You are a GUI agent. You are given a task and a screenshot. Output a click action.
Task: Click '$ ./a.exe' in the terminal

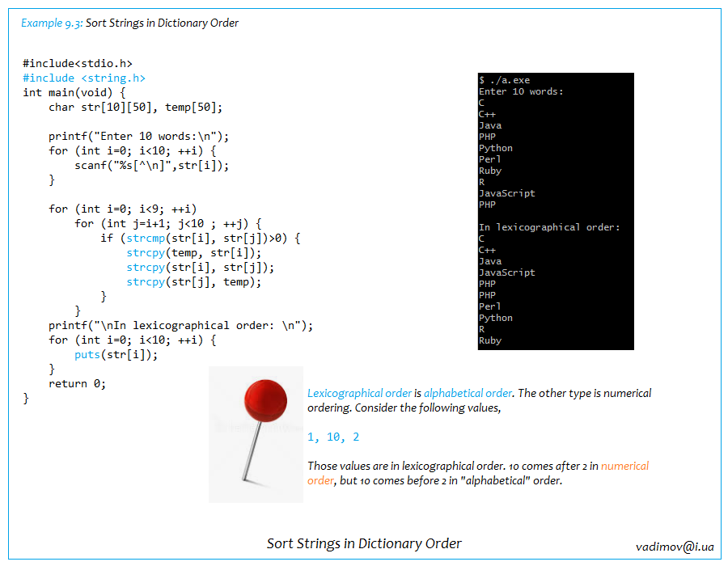coord(504,80)
